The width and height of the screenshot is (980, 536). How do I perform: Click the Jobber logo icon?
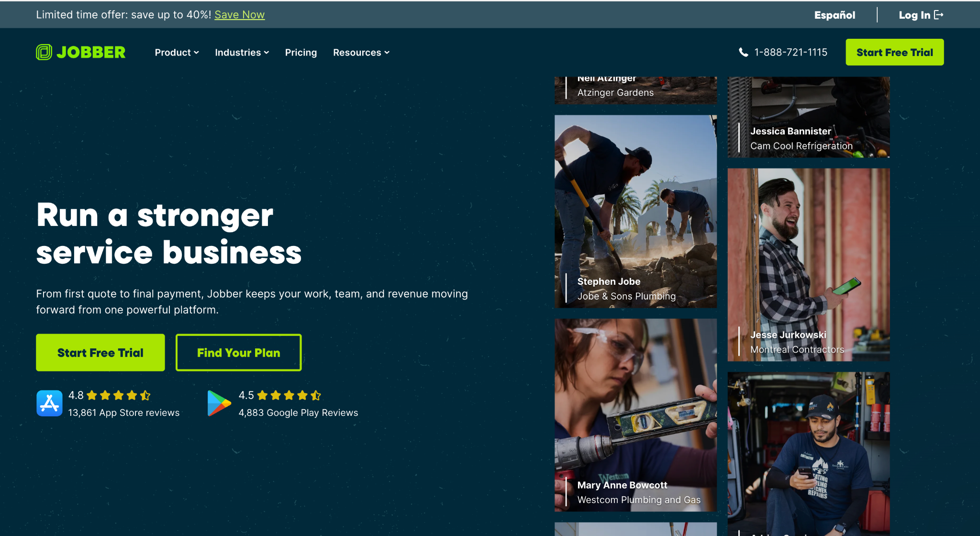(x=44, y=52)
